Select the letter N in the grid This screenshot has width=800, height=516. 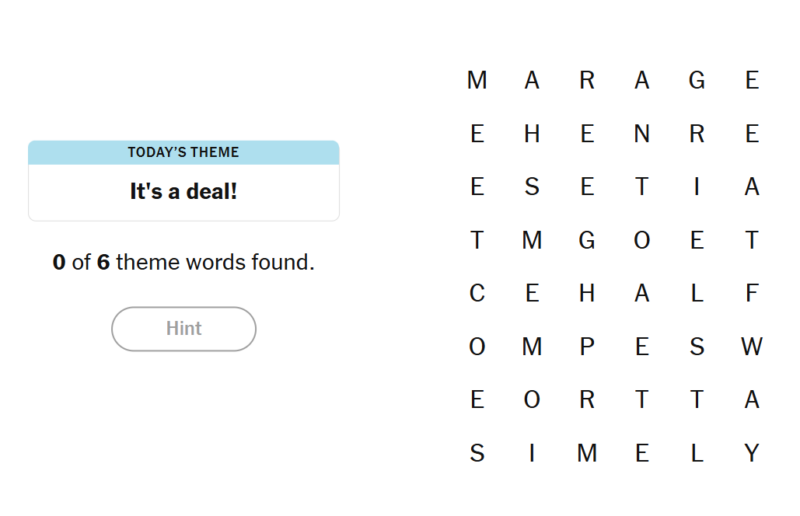point(642,134)
